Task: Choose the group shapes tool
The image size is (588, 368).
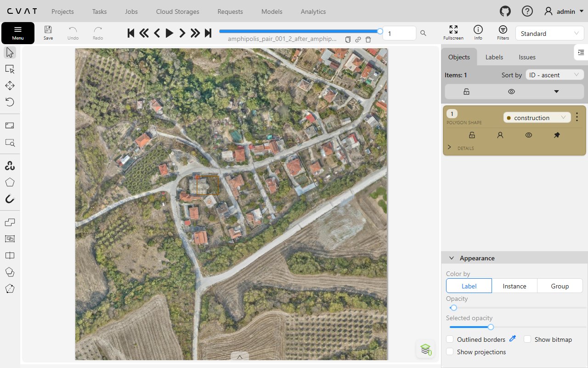Action: 10,239
